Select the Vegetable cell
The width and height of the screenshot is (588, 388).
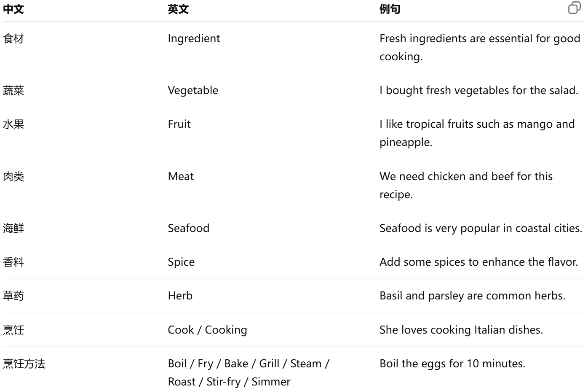193,91
